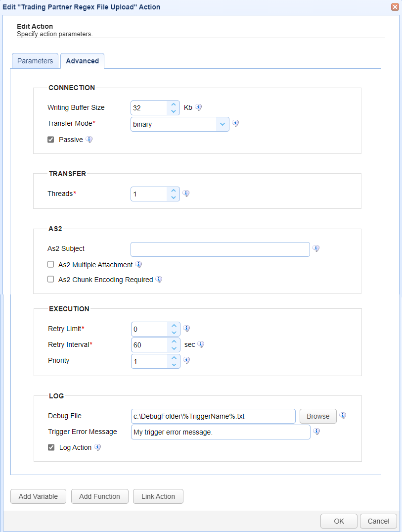Switch to the Parameters tab

click(x=35, y=61)
